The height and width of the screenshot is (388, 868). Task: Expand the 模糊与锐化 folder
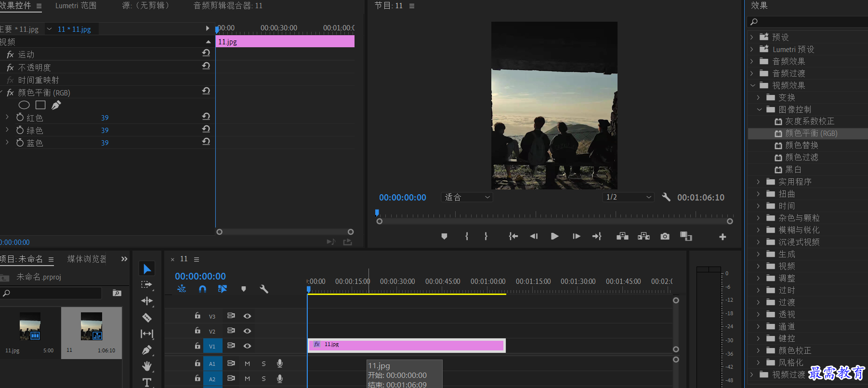coord(759,230)
